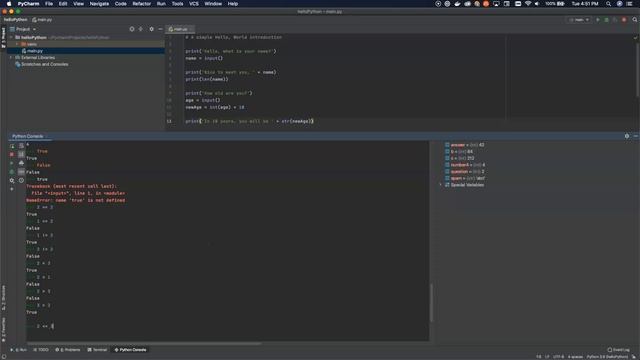640x360 pixels.
Task: Click locate file target icon in Project panel
Action: (132, 29)
